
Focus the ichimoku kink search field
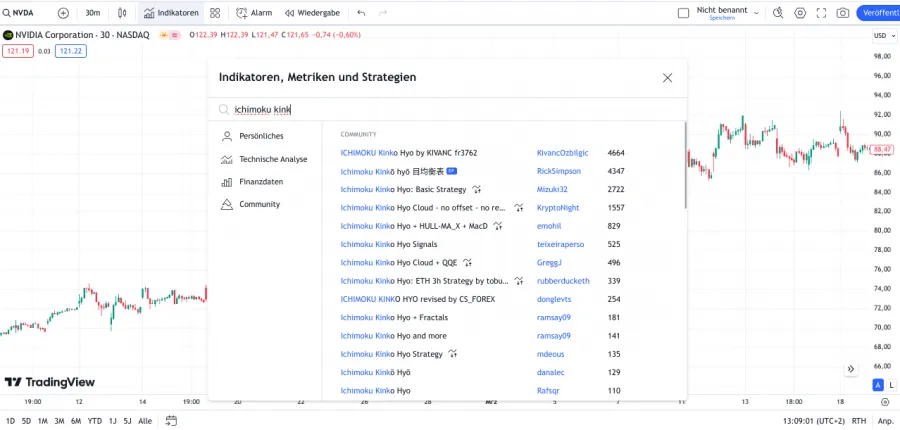tap(447, 109)
